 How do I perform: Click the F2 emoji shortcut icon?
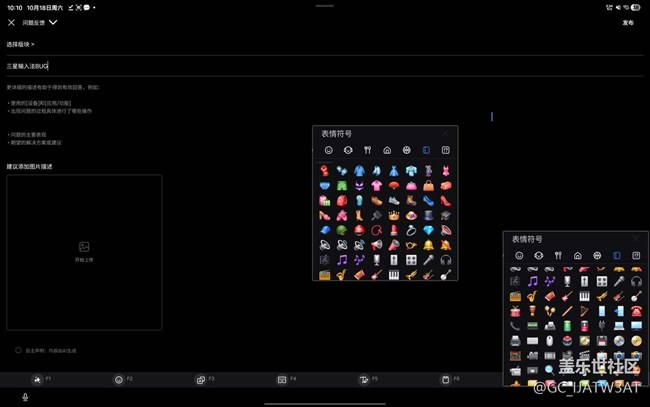click(119, 380)
